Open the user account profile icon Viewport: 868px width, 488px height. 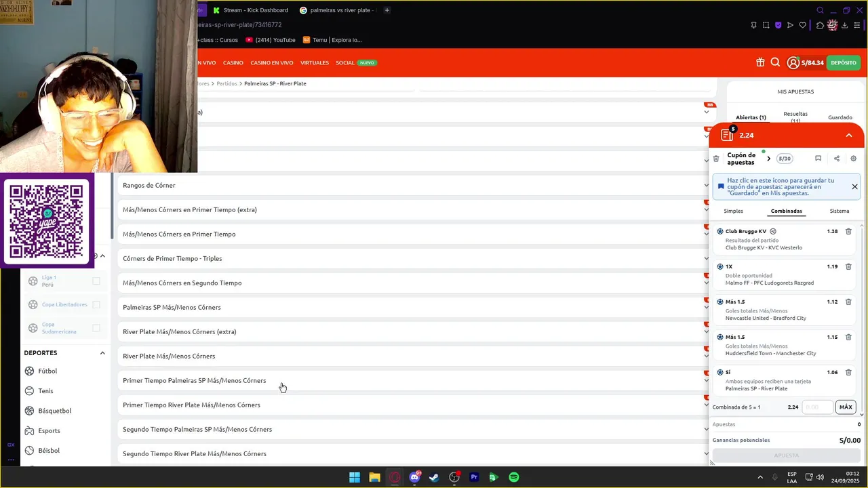click(793, 62)
